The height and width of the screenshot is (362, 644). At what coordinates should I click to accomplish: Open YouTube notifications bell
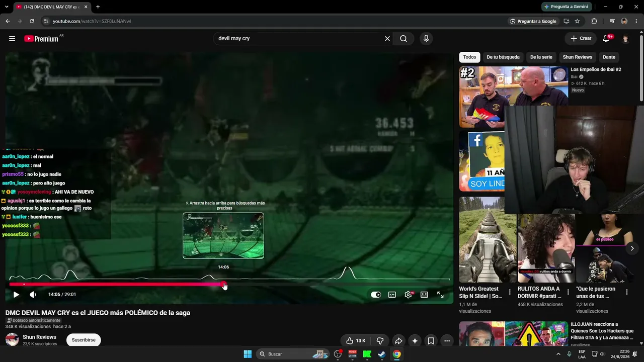click(x=606, y=39)
